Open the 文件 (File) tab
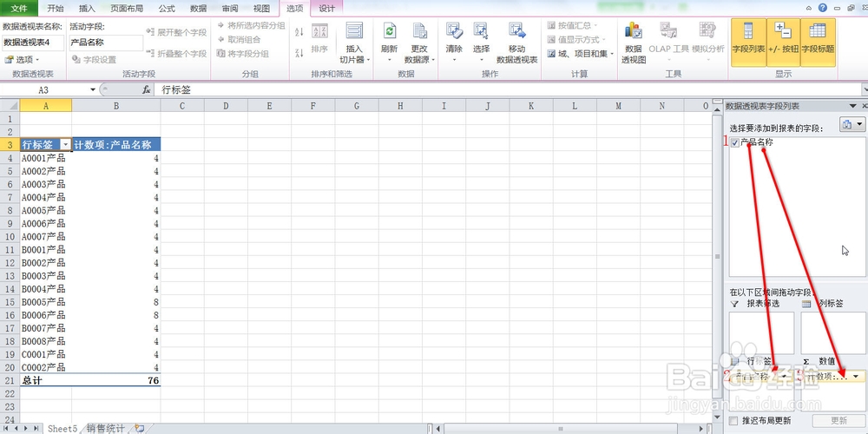The width and height of the screenshot is (868, 434). tap(19, 9)
